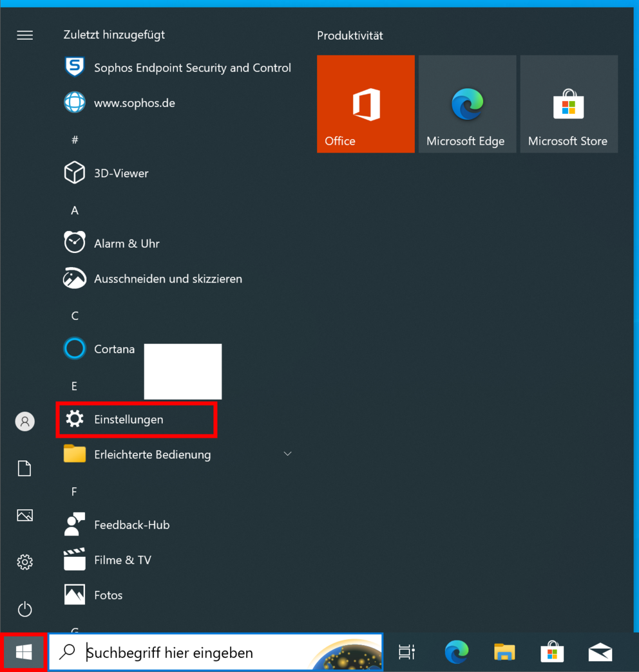Open the user account icon in sidebar

[25, 422]
